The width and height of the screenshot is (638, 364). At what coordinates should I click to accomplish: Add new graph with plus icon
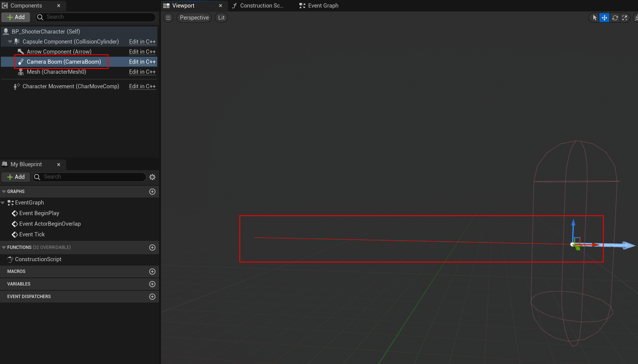pos(152,192)
